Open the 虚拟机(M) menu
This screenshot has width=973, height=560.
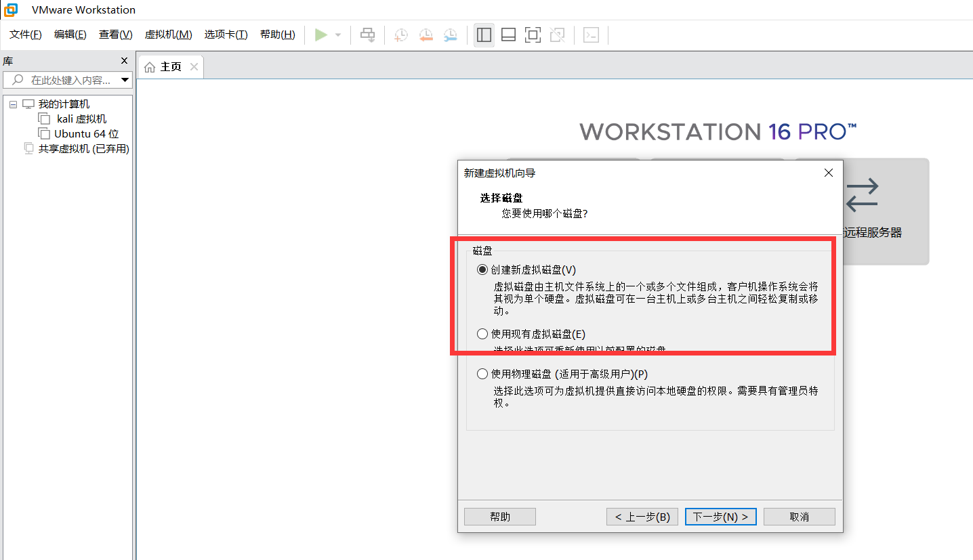pos(169,35)
